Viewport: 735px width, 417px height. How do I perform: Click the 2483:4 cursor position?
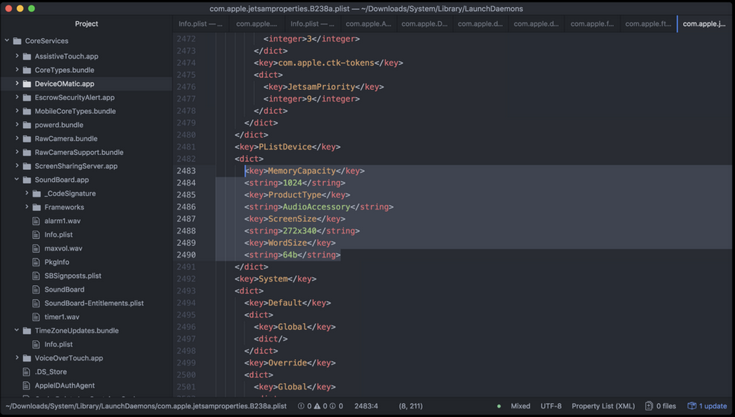[366, 406]
